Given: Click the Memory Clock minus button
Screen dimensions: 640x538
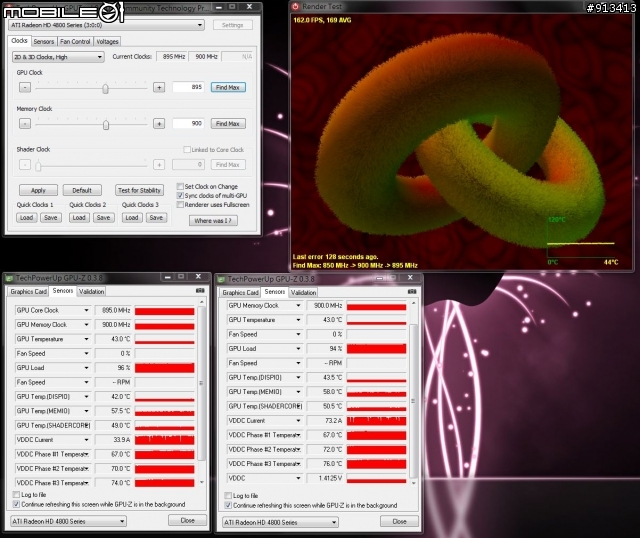Looking at the screenshot, I should click(x=25, y=124).
